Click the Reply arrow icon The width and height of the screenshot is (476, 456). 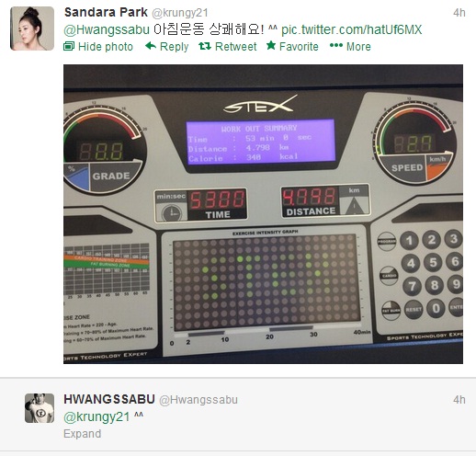151,46
